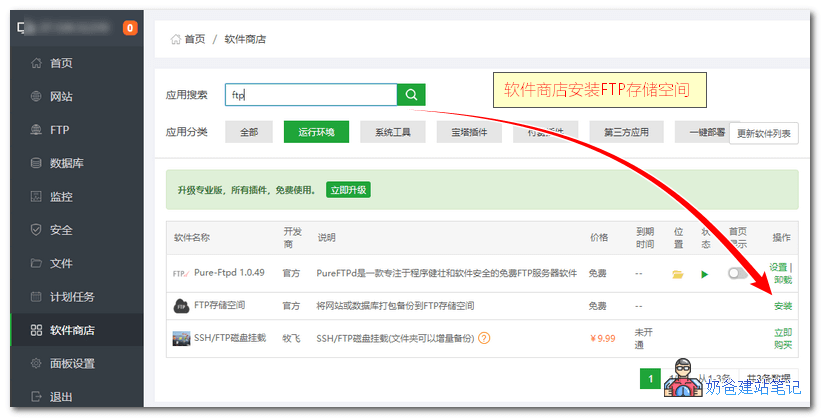Click the application search input field

pyautogui.click(x=310, y=95)
